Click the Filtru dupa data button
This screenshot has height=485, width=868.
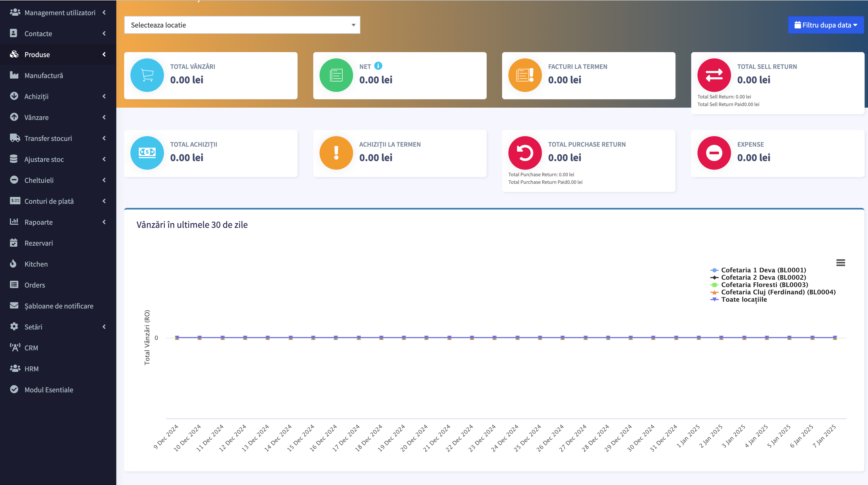pos(826,25)
